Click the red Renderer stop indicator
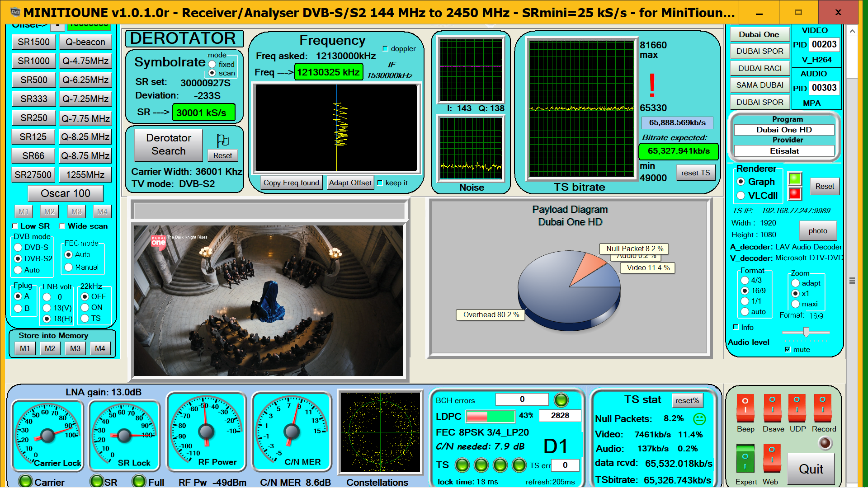 [x=795, y=194]
